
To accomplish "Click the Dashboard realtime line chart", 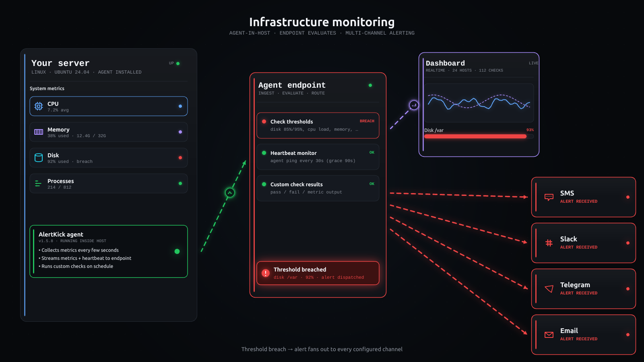I will pyautogui.click(x=479, y=103).
